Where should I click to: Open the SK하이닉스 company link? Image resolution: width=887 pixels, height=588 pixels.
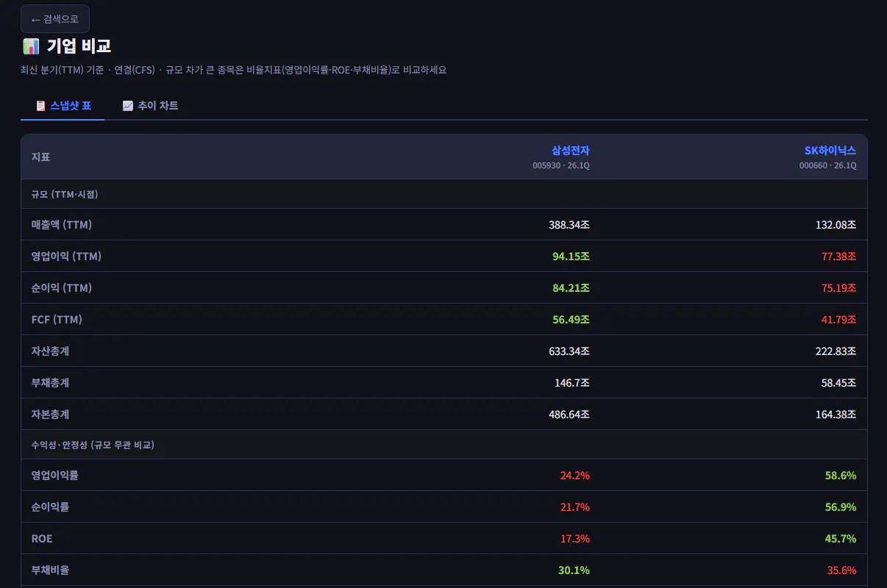pyautogui.click(x=830, y=151)
